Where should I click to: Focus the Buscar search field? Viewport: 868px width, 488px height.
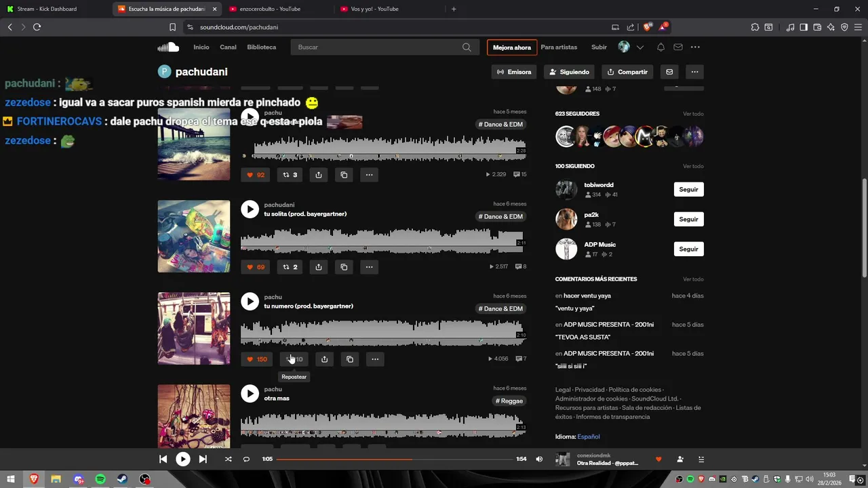(376, 47)
